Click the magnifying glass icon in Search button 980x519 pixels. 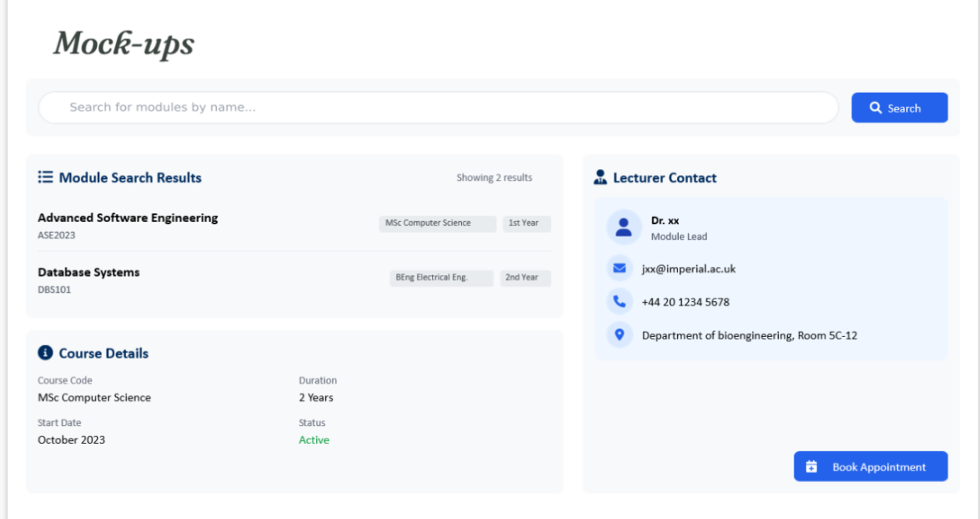click(x=875, y=108)
